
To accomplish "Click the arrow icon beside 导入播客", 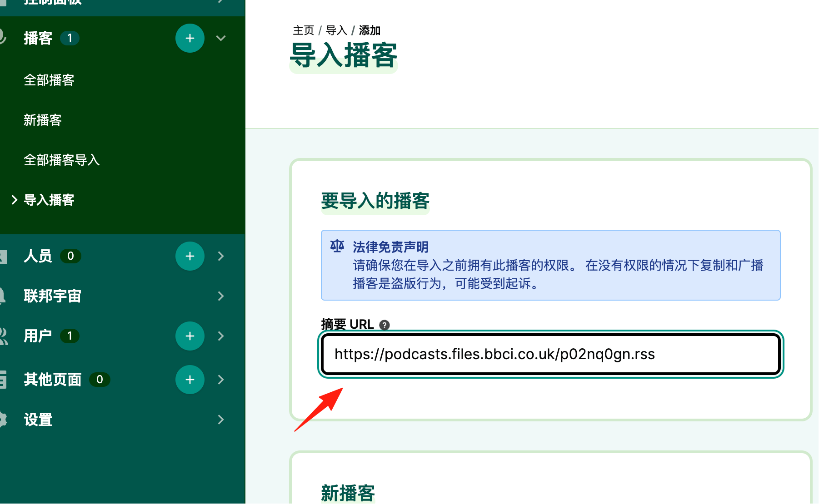I will [15, 200].
